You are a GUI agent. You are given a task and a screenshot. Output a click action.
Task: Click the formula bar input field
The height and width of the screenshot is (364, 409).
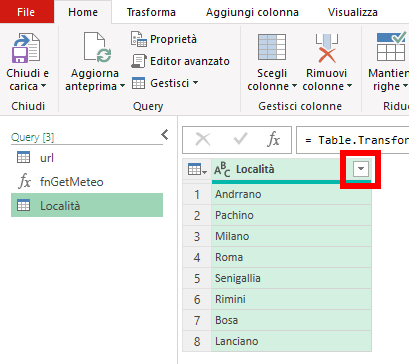353,140
